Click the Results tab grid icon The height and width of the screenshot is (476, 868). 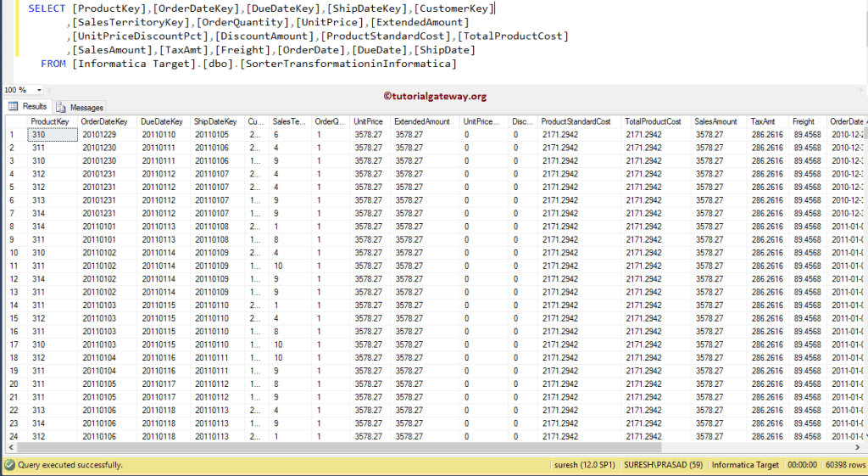pos(13,107)
